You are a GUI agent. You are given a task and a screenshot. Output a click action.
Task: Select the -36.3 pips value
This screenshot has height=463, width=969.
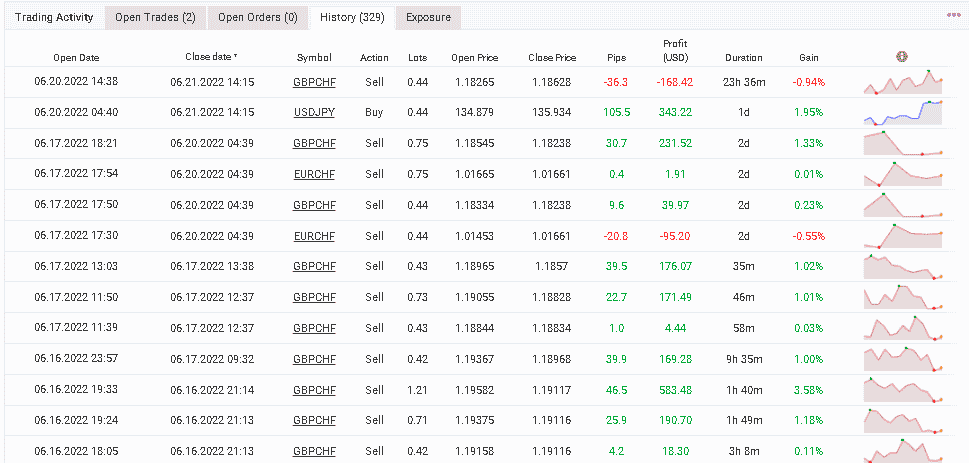(616, 82)
